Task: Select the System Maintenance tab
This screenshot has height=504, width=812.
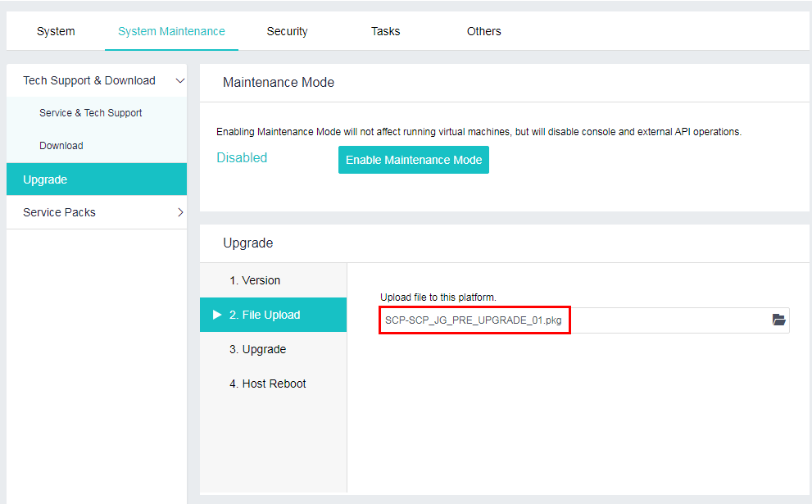Action: (x=171, y=31)
